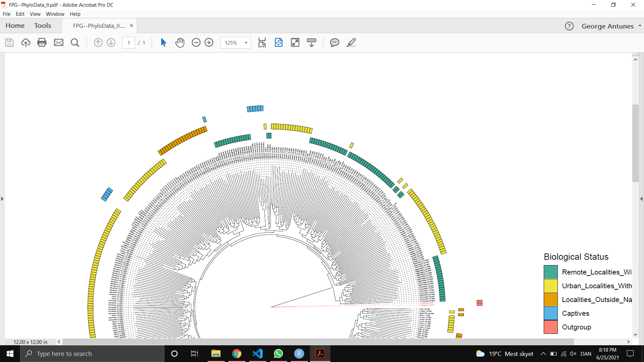Expand the zoom level dropdown at 125%
The image size is (644, 362).
(246, 43)
